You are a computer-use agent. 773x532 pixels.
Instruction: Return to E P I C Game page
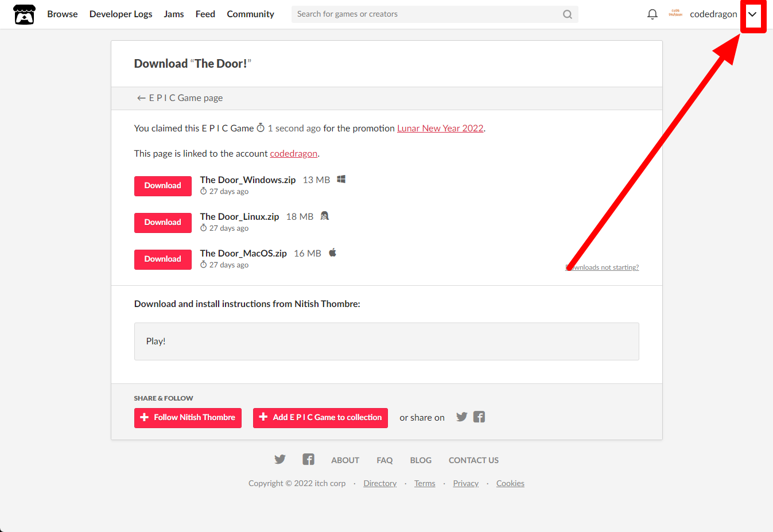click(x=180, y=98)
